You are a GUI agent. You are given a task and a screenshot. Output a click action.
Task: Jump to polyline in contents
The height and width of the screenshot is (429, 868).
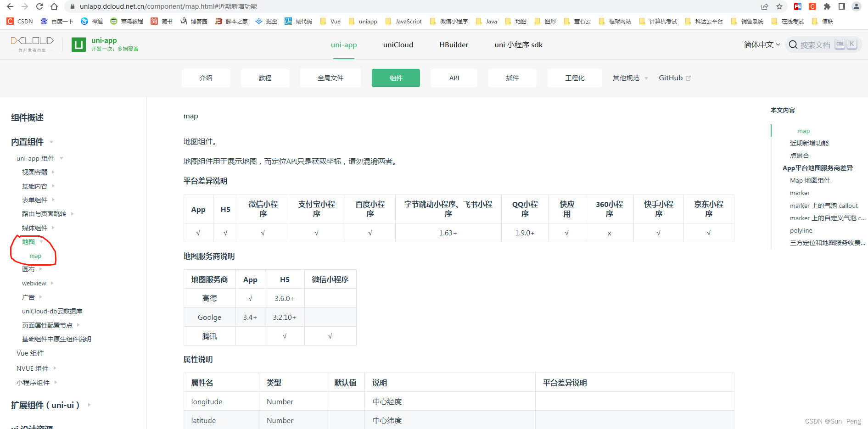[x=801, y=230]
